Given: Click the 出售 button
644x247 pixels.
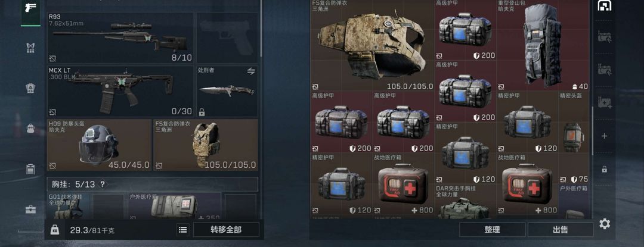Looking at the screenshot, I should [560, 230].
